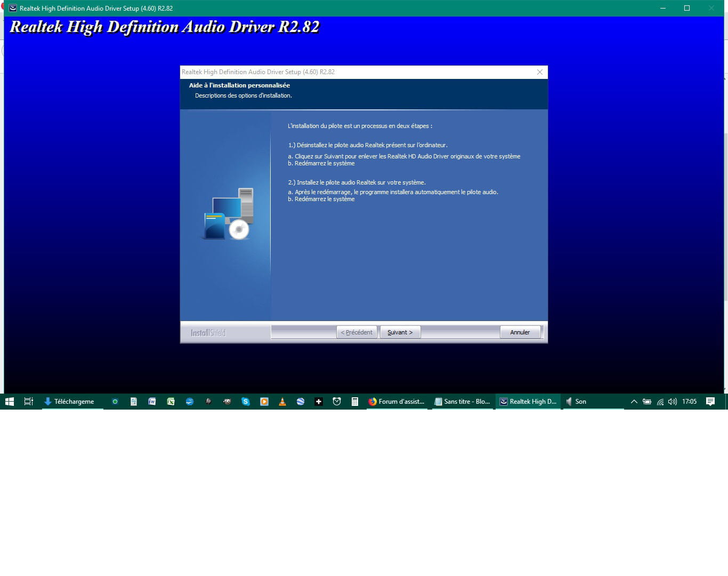Image resolution: width=728 pixels, height=576 pixels.
Task: Show hidden system tray icons
Action: coord(634,402)
